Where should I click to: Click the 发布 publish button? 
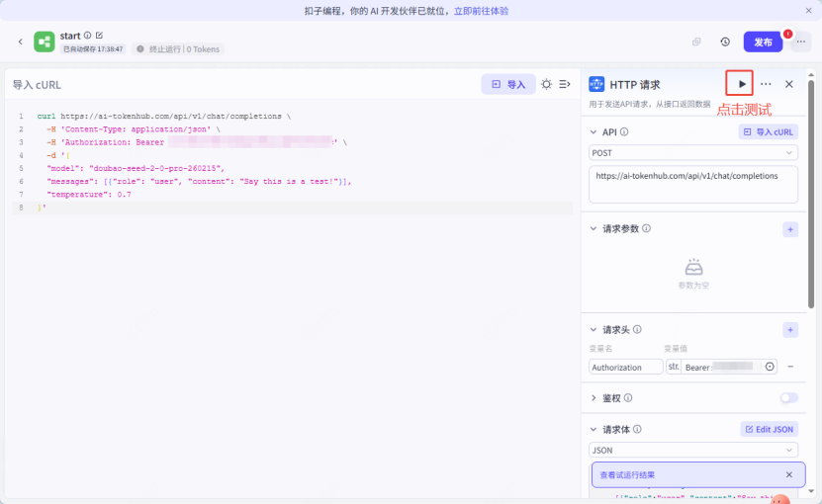763,42
